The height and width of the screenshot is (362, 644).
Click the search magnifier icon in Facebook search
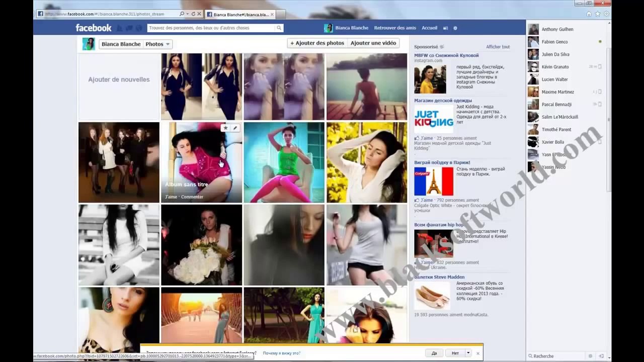point(279,28)
